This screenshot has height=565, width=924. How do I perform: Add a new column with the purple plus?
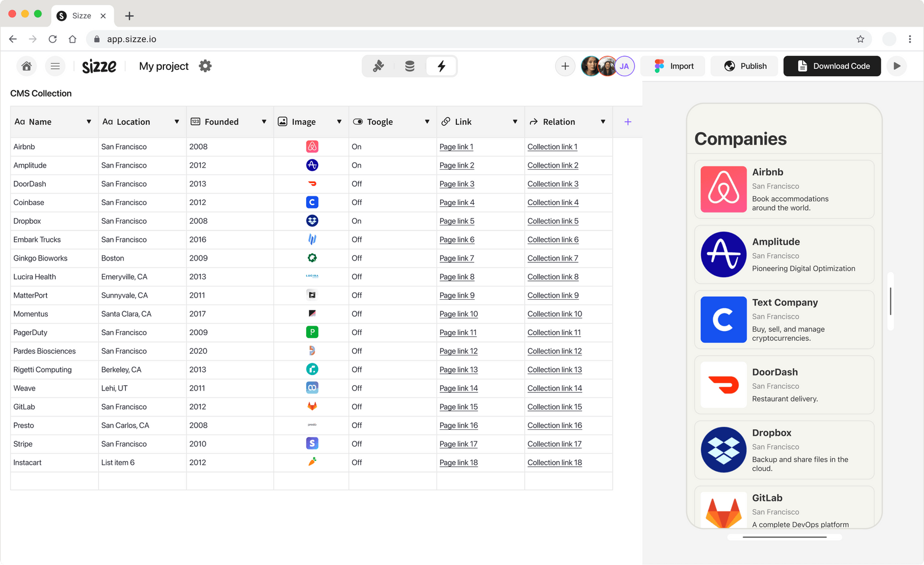tap(628, 122)
